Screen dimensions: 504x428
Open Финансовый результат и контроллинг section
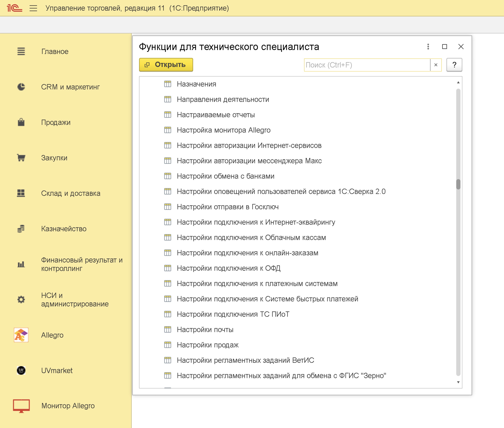(x=82, y=264)
